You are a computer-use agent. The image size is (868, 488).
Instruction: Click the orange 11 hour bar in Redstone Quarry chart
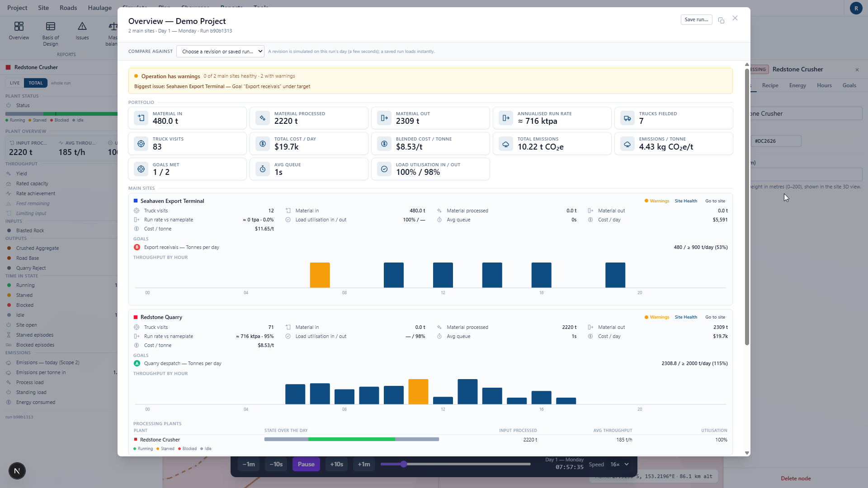click(x=418, y=392)
